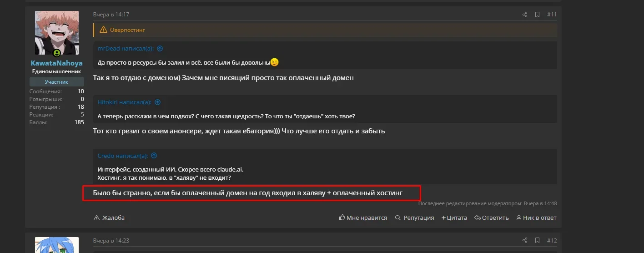The width and height of the screenshot is (644, 253).
Task: Open KawataNahoya user profile link
Action: 57,63
